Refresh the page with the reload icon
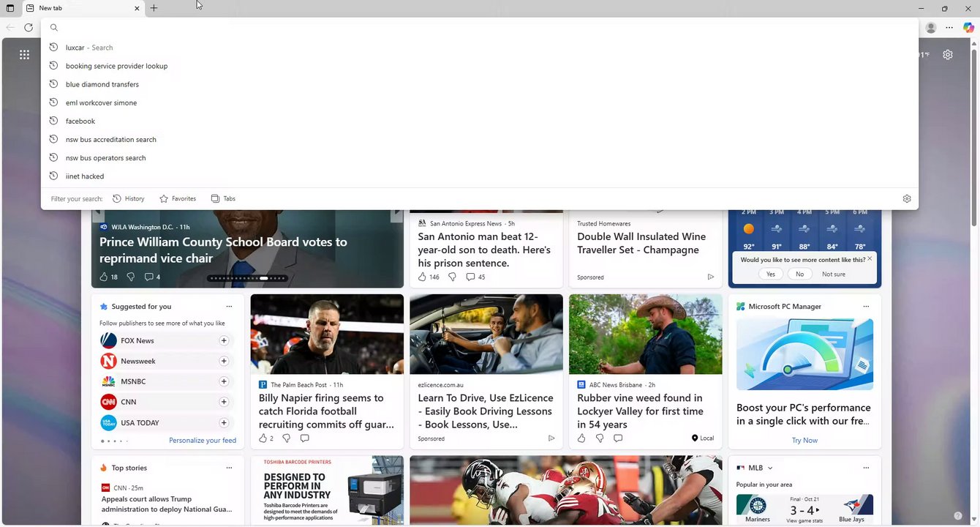Image resolution: width=980 pixels, height=527 pixels. tap(29, 27)
